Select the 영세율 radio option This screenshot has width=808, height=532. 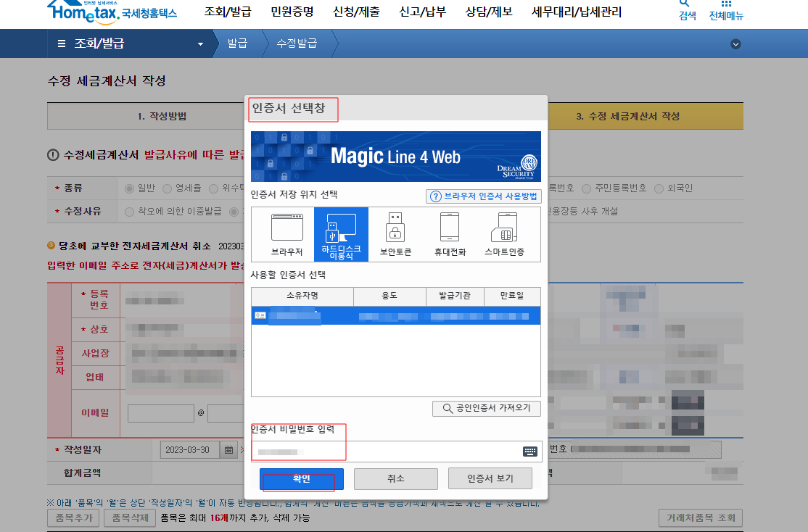click(x=167, y=188)
